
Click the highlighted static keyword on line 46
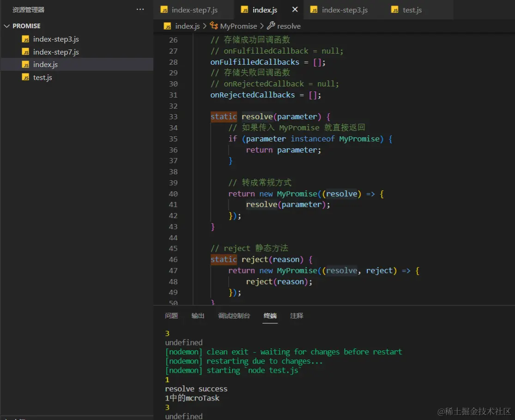[224, 260]
